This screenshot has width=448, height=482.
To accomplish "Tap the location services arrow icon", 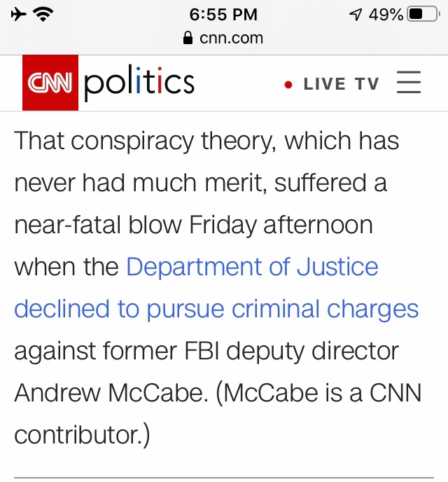I will click(x=357, y=14).
